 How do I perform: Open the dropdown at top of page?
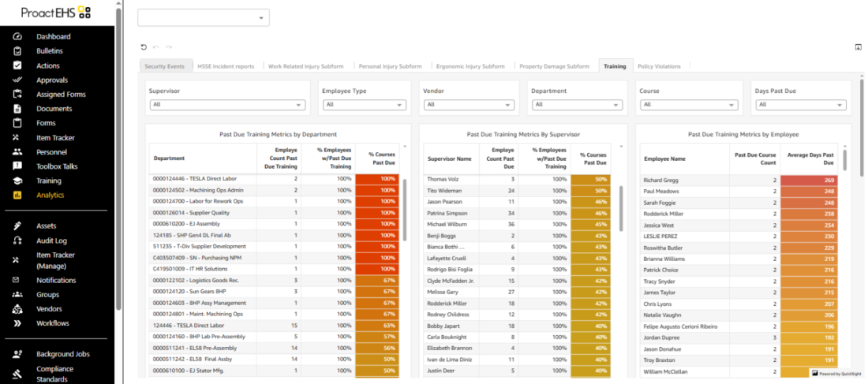204,17
